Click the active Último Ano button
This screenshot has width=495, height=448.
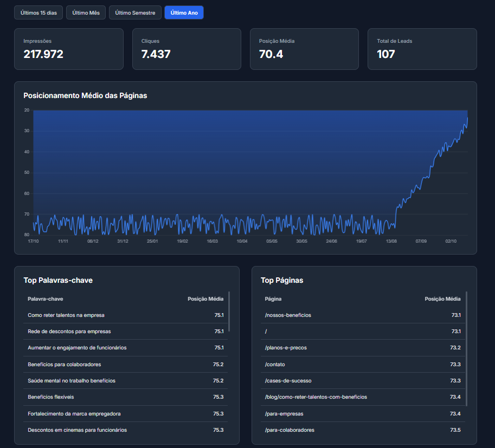coord(184,12)
